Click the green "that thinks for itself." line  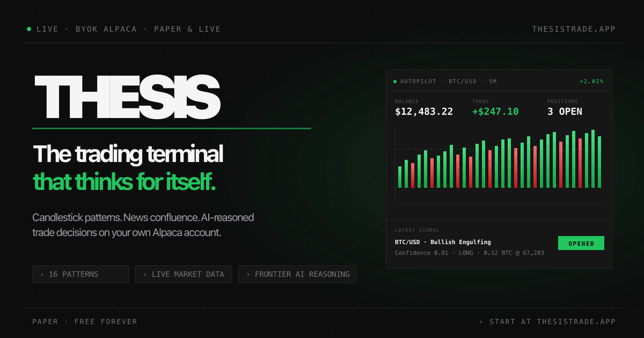tap(124, 181)
